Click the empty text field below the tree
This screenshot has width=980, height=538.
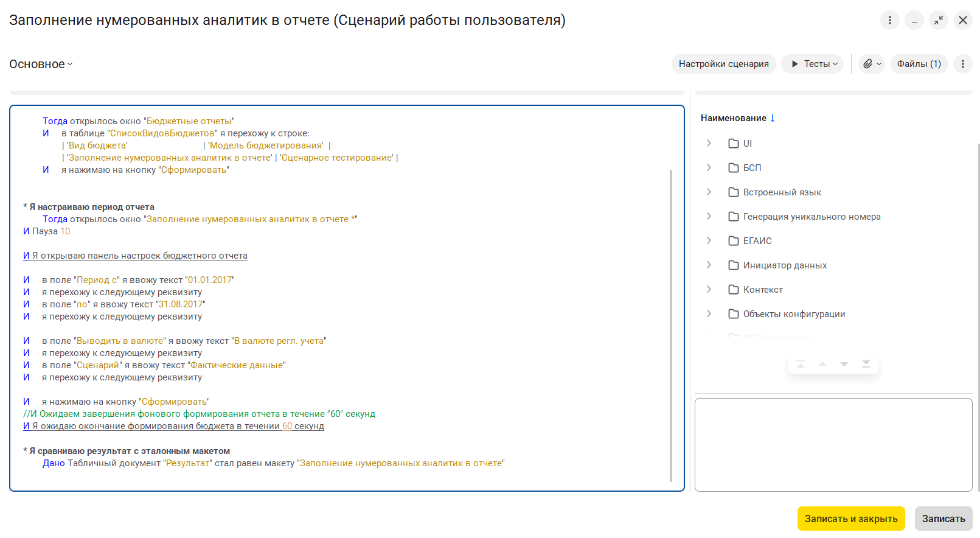pyautogui.click(x=833, y=444)
